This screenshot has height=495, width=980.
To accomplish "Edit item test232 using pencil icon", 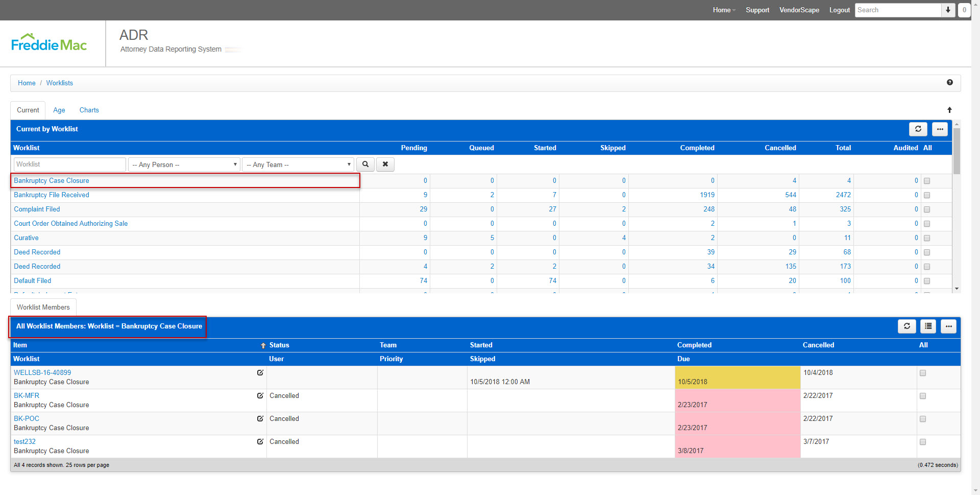I will point(260,442).
